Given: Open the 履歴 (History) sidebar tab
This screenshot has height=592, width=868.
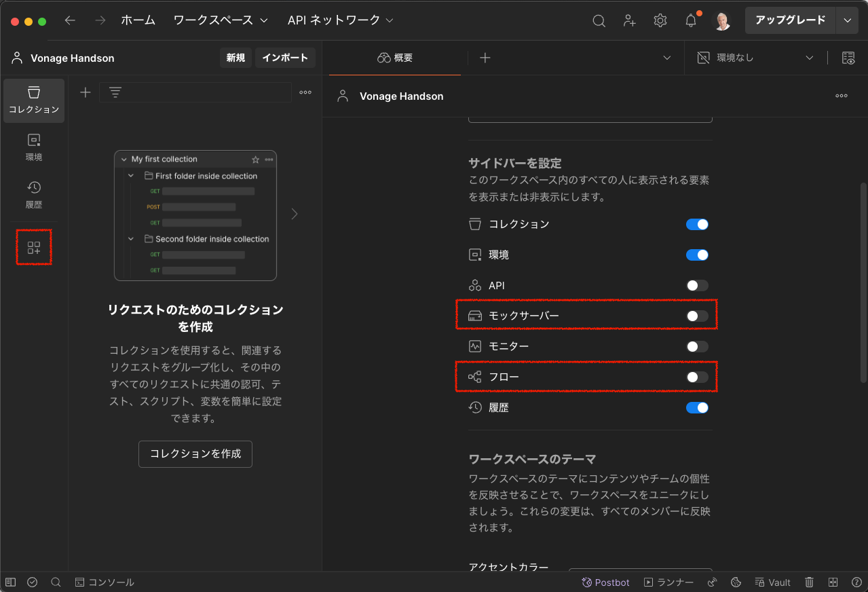Looking at the screenshot, I should 34,195.
